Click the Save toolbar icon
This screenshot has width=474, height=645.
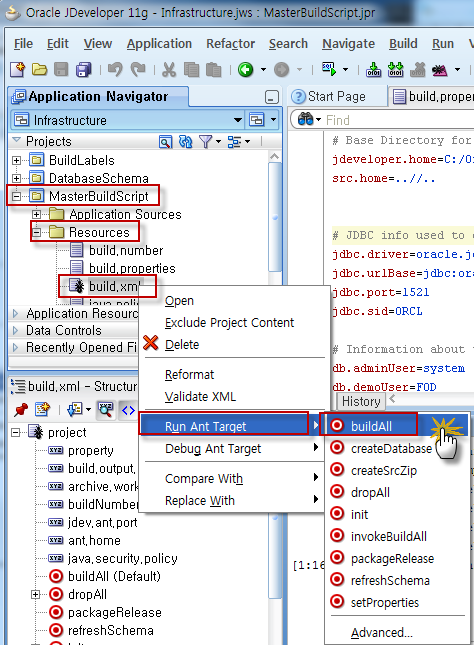click(61, 70)
